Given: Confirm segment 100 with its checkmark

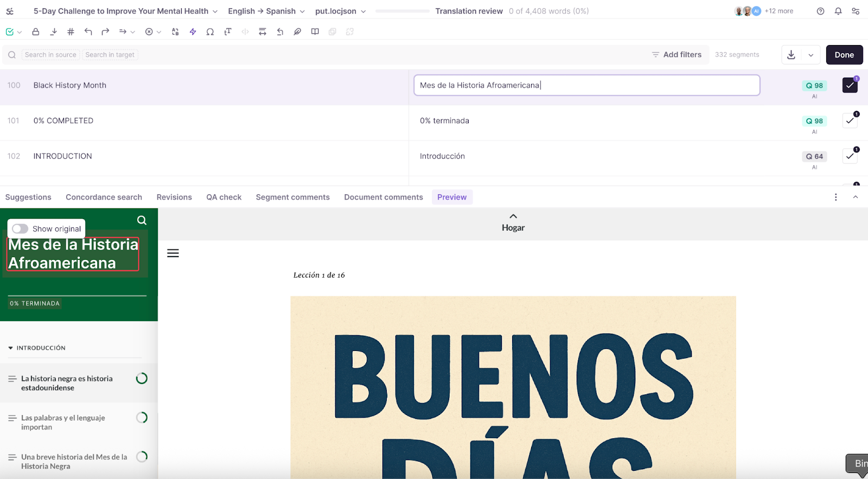Looking at the screenshot, I should tap(850, 85).
